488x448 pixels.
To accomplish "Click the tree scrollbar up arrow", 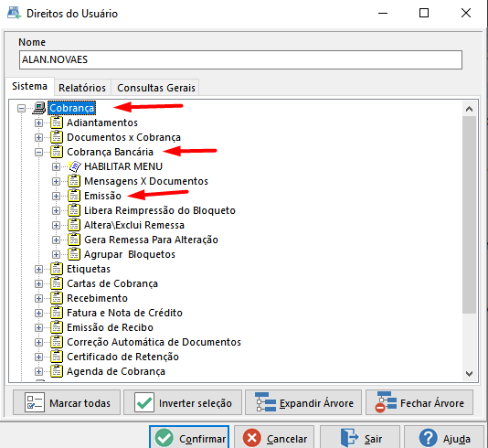I will coord(470,109).
